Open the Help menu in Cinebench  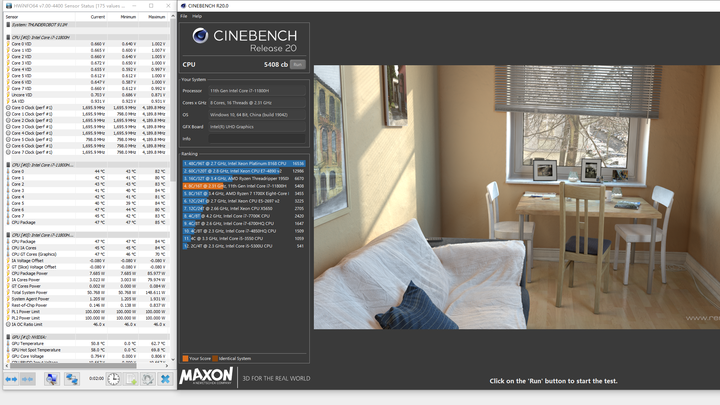point(197,16)
